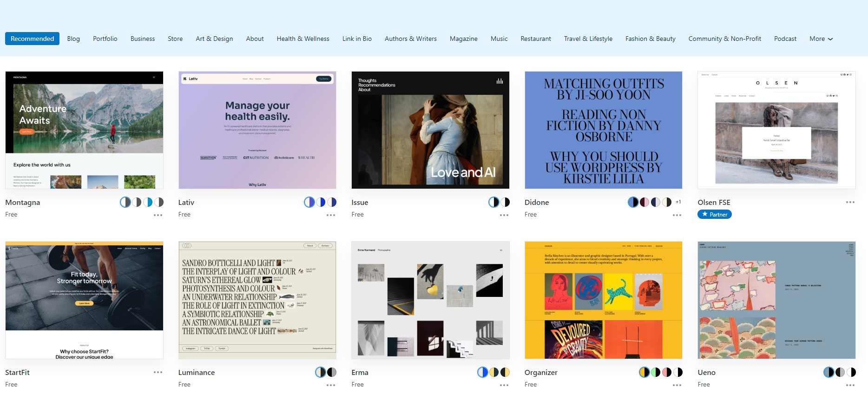Open ellipsis menu for Didone theme
Screen dimensions: 868x401
pyautogui.click(x=677, y=215)
